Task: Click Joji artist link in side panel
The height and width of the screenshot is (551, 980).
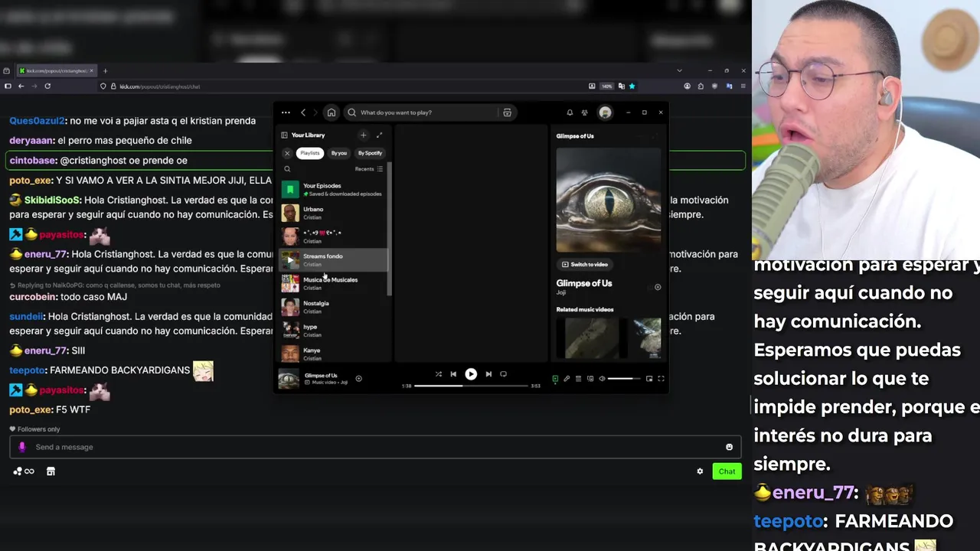Action: [x=560, y=292]
